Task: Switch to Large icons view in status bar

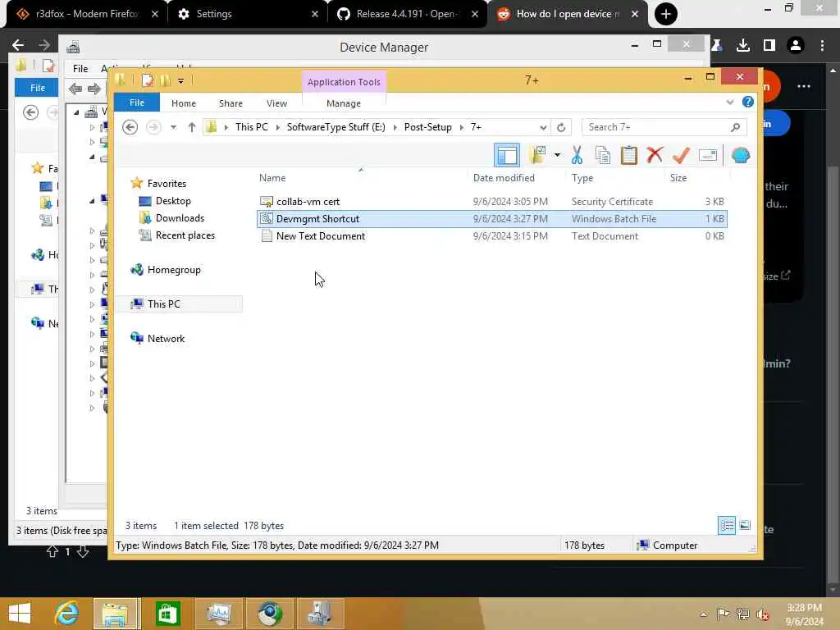Action: [x=745, y=526]
